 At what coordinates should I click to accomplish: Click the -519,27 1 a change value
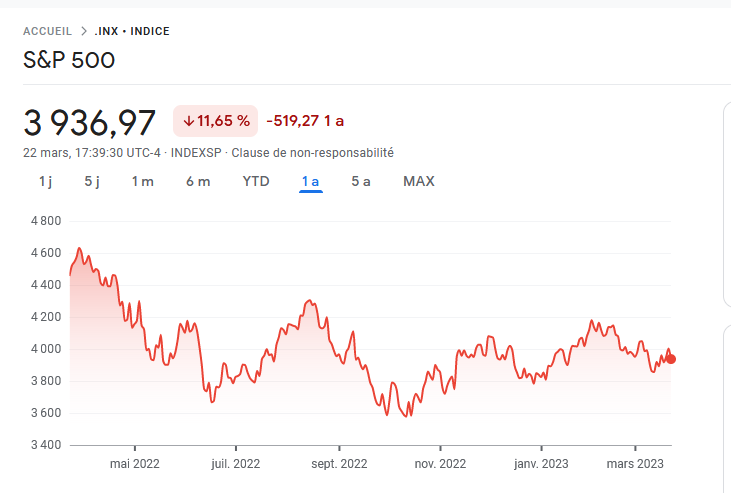[x=305, y=121]
